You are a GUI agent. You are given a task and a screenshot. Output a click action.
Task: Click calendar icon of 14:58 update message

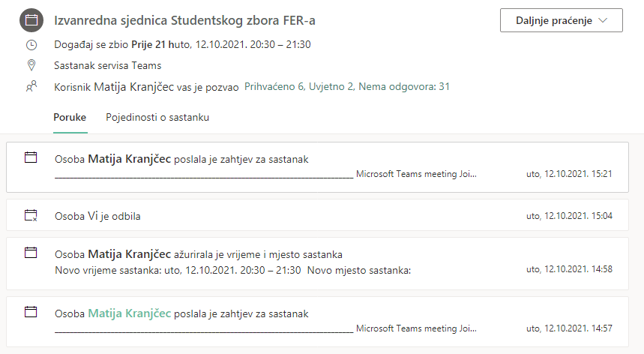[x=31, y=253]
